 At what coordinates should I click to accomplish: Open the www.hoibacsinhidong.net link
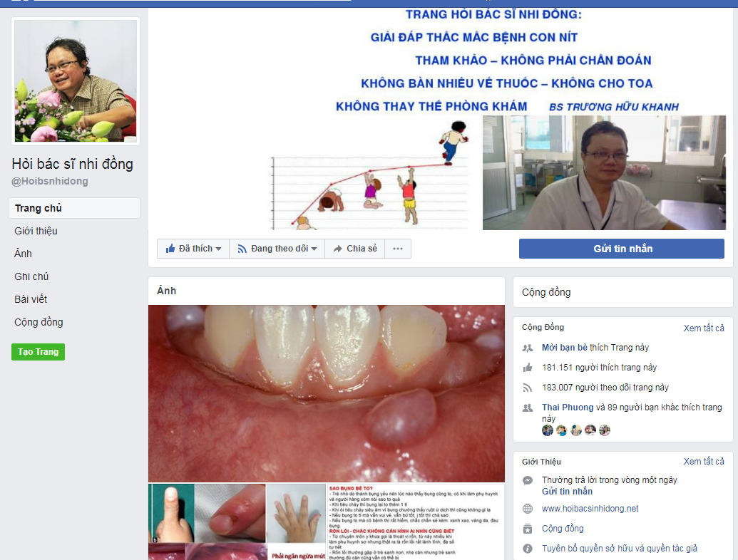pos(590,508)
